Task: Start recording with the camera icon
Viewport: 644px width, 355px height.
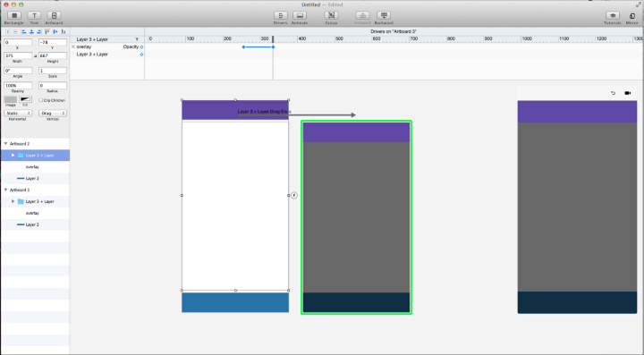Action: coord(628,93)
